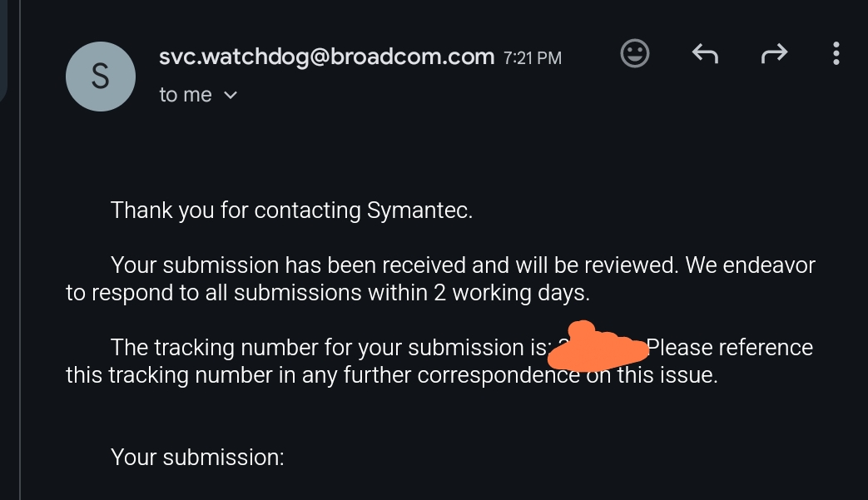Click the svc.watchdog@broadcom.com sender address

[327, 57]
